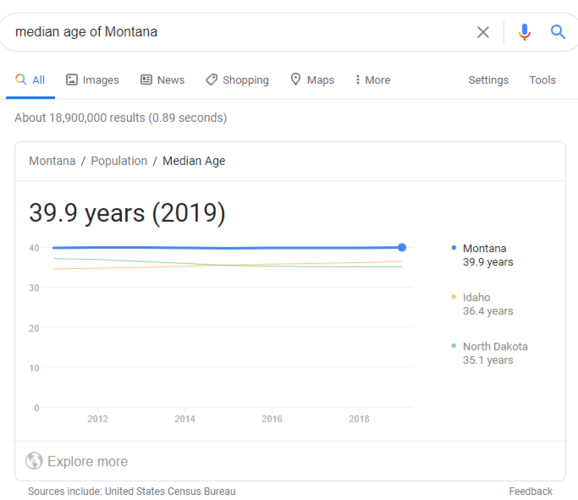Click the 2012 x-axis label
Viewport: 578px width, 500px height.
click(x=97, y=419)
